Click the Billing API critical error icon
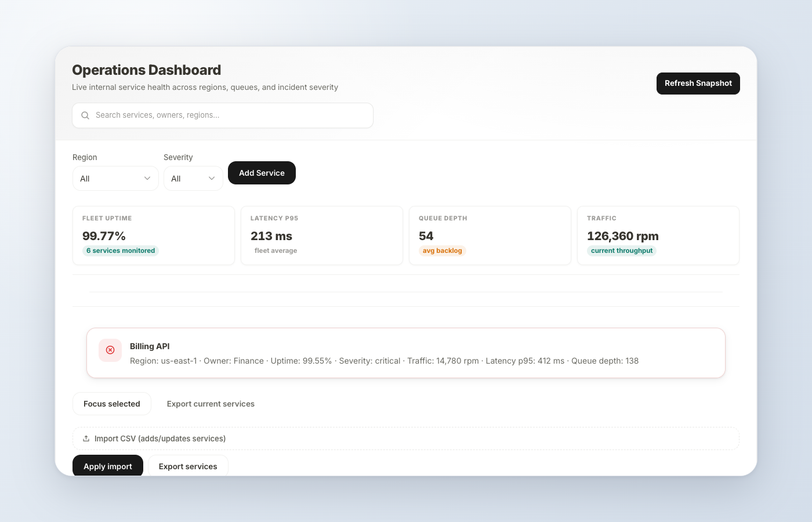The width and height of the screenshot is (812, 522). pos(110,350)
